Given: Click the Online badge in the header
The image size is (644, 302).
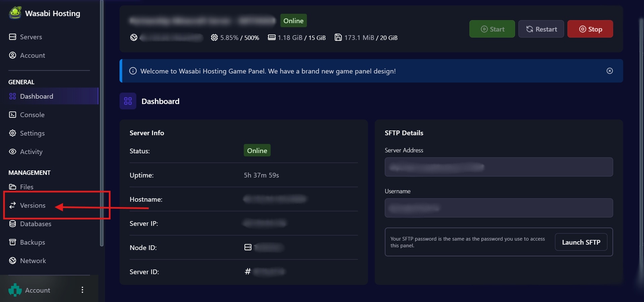Looking at the screenshot, I should 293,21.
